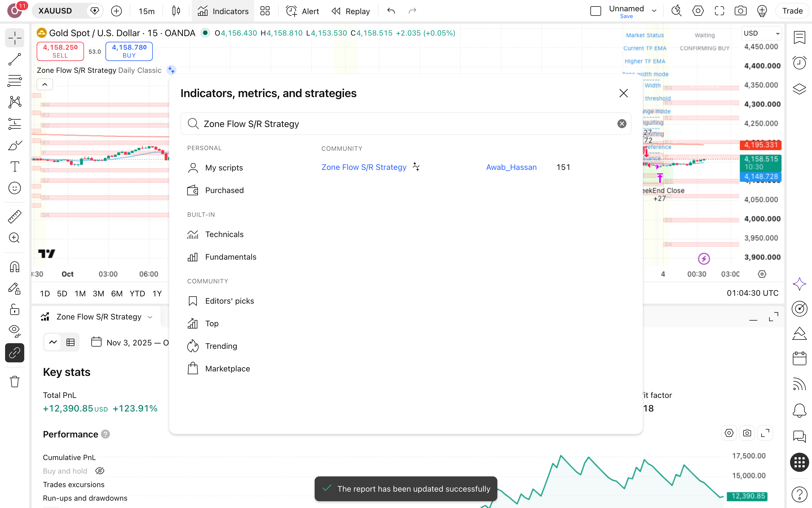Click the 4,158.780 BUY button
This screenshot has width=812, height=508.
pos(129,51)
